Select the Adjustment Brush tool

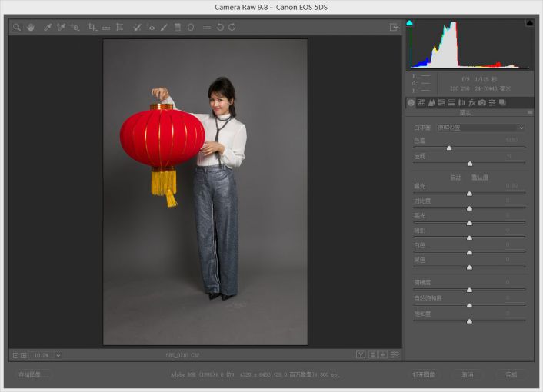(164, 27)
